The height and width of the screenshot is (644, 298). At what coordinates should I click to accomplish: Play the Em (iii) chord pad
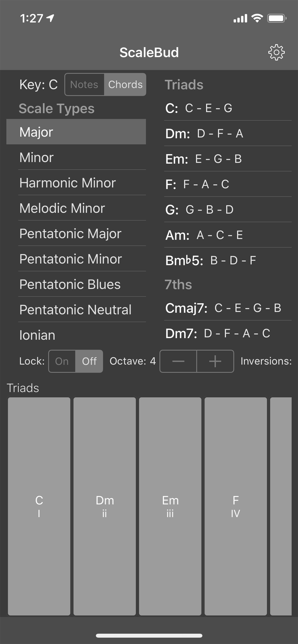[170, 506]
